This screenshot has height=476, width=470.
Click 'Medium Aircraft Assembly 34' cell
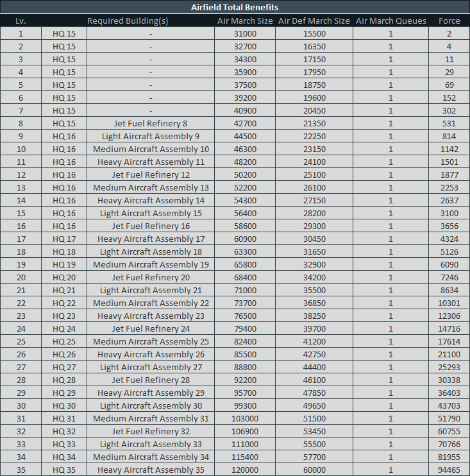151,457
